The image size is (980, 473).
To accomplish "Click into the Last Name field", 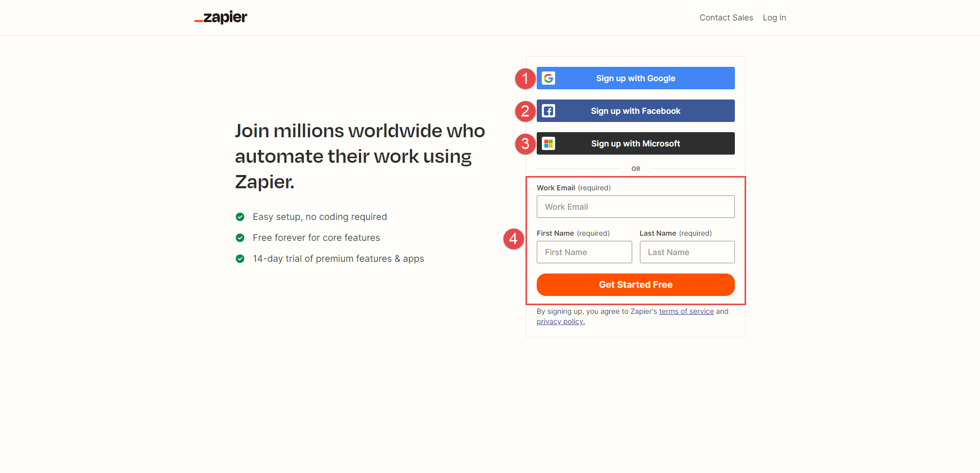I will [687, 252].
